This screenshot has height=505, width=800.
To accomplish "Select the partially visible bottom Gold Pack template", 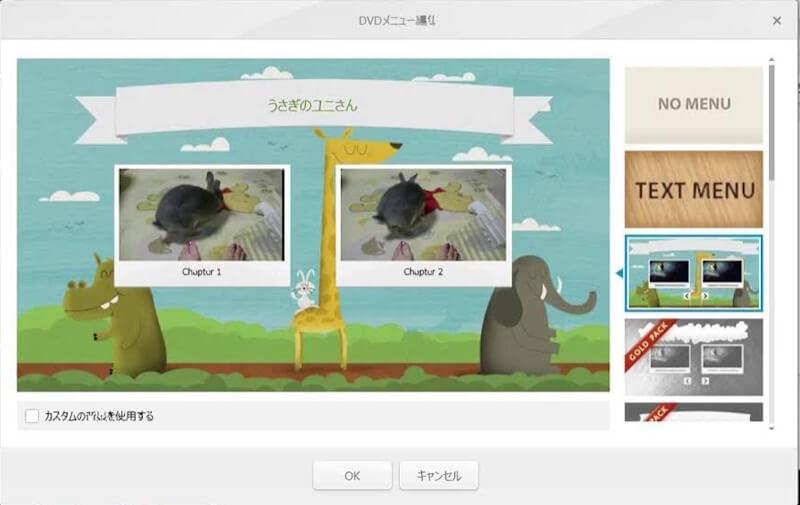I will tap(694, 411).
